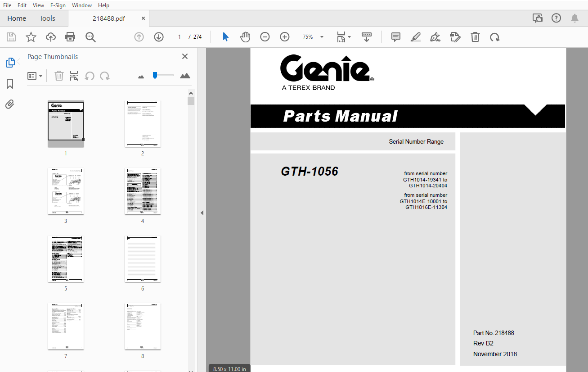This screenshot has width=588, height=372.
Task: Click the thumbnails panel extract pages icon
Action: (74, 76)
